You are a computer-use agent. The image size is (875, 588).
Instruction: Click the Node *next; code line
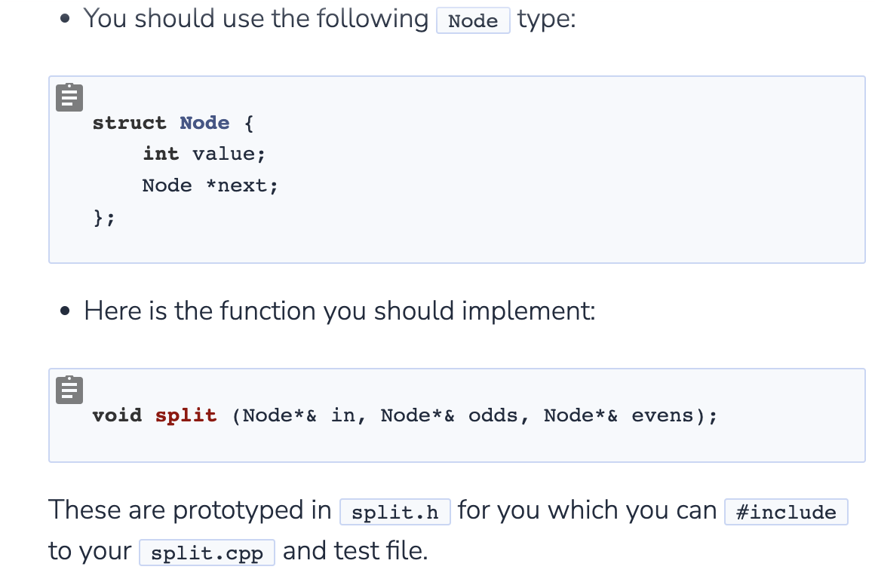tap(210, 185)
